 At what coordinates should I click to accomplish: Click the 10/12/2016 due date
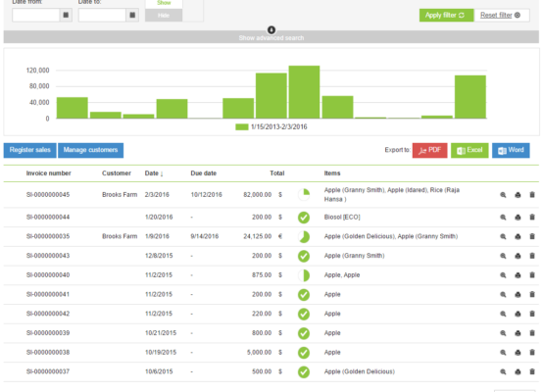tap(207, 195)
